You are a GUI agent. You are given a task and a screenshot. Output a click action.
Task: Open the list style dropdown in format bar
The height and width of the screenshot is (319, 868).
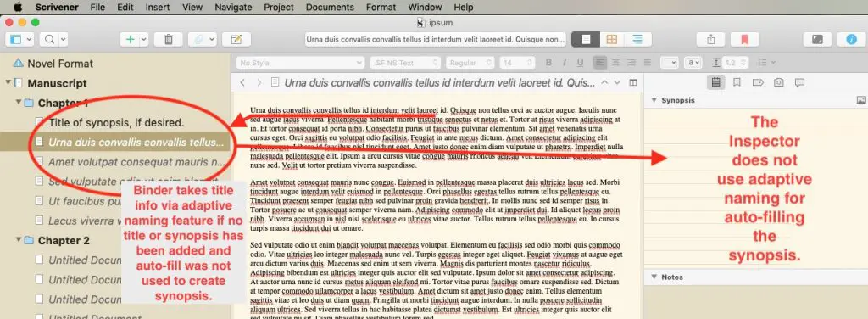click(x=766, y=63)
